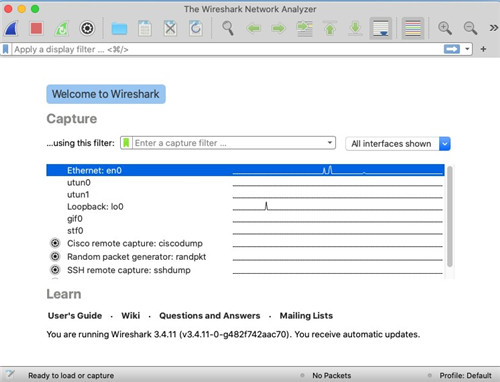This screenshot has width=500, height=382.
Task: Restart the current capture with green fin
Action: pyautogui.click(x=62, y=29)
